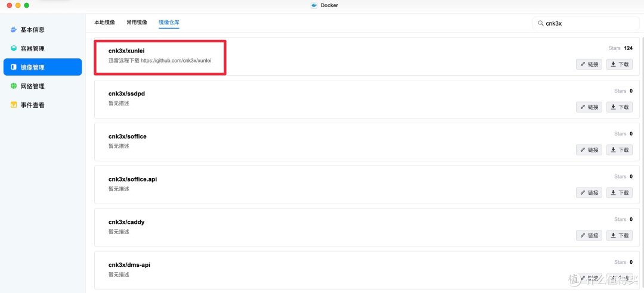Download the cnk3x/ssdpd image

(x=620, y=107)
